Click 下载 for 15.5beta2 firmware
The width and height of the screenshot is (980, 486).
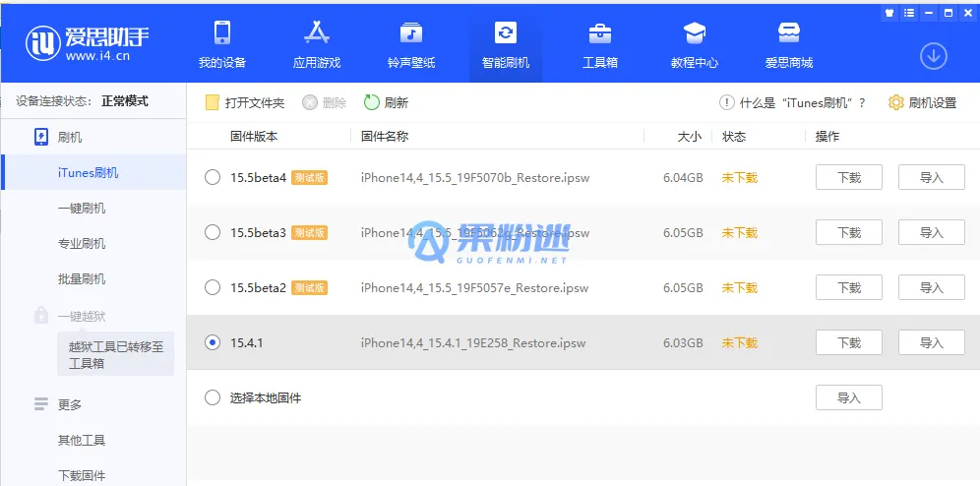[x=849, y=287]
